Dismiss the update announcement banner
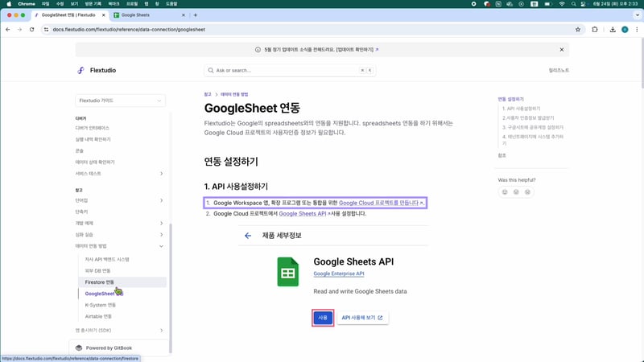 (561, 50)
